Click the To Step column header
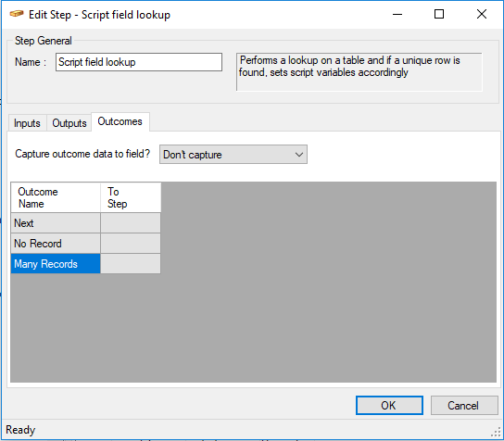The width and height of the screenshot is (504, 441). [x=131, y=197]
